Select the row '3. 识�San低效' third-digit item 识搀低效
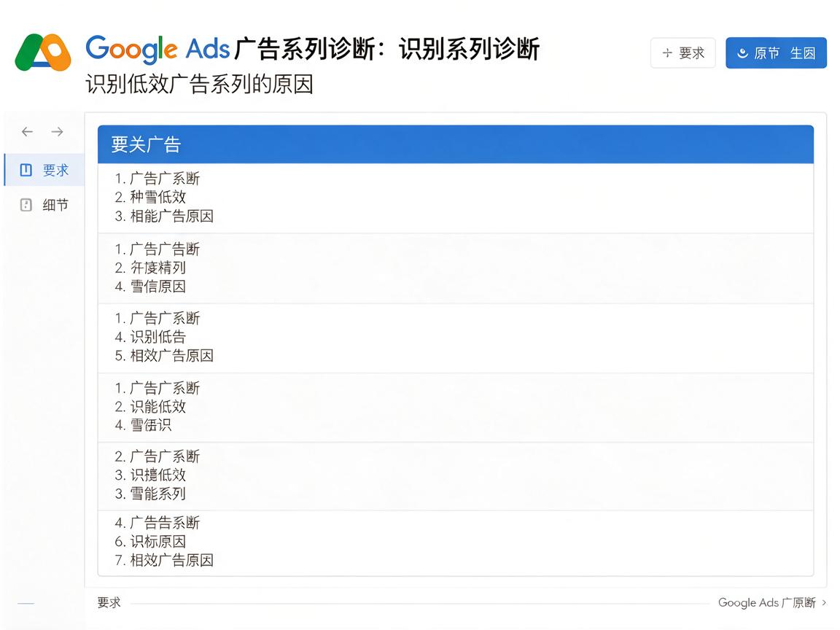Viewport: 840px width, 630px height. (150, 475)
